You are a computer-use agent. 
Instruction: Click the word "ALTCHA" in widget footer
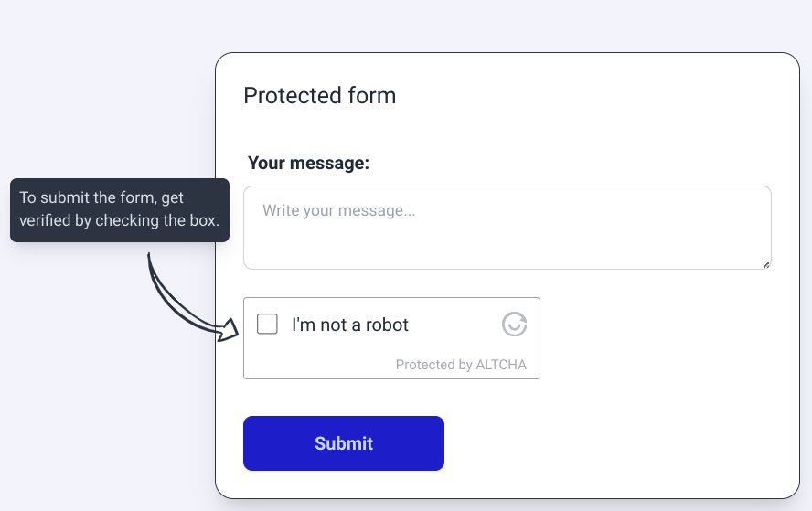pos(501,365)
